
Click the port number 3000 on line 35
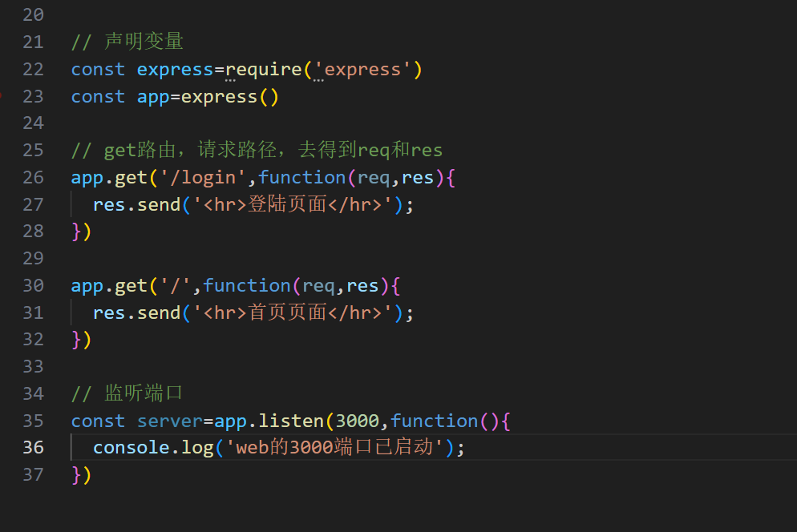coord(358,421)
